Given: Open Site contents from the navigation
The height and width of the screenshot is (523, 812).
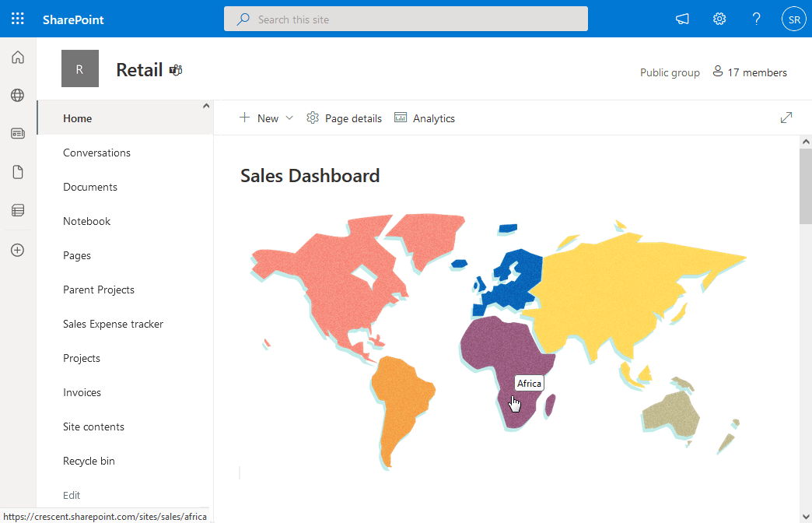Looking at the screenshot, I should tap(93, 426).
